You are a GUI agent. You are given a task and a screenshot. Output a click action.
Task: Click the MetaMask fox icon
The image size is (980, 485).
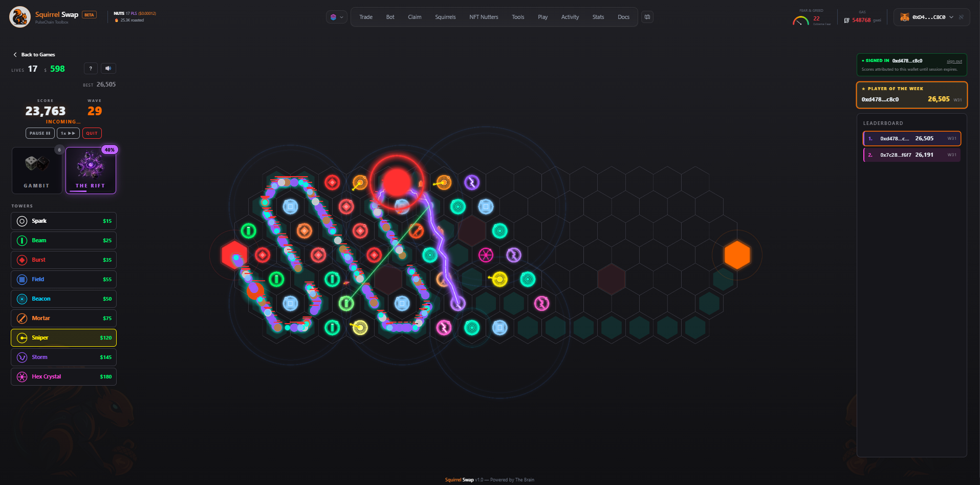(x=905, y=17)
